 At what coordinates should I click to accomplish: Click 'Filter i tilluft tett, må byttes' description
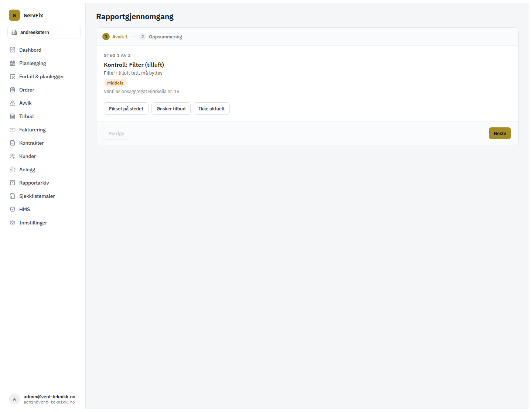click(133, 73)
